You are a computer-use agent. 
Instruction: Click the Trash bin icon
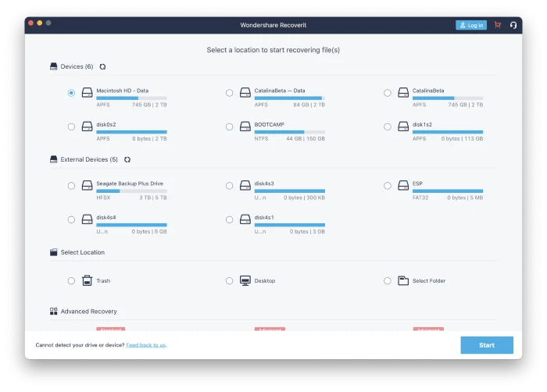coord(87,280)
